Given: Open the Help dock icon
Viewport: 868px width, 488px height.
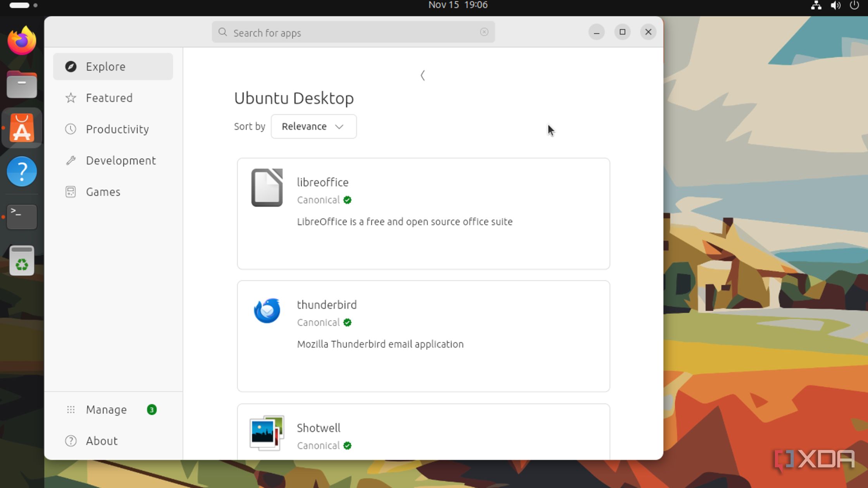Looking at the screenshot, I should tap(22, 172).
